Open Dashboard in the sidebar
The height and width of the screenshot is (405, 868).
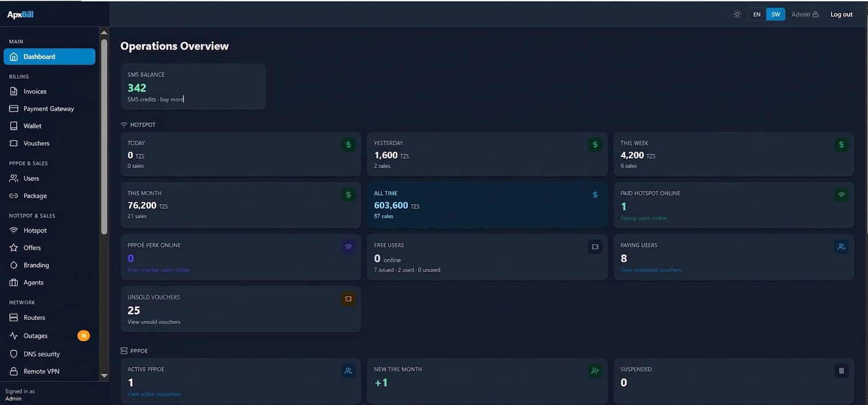pyautogui.click(x=49, y=56)
